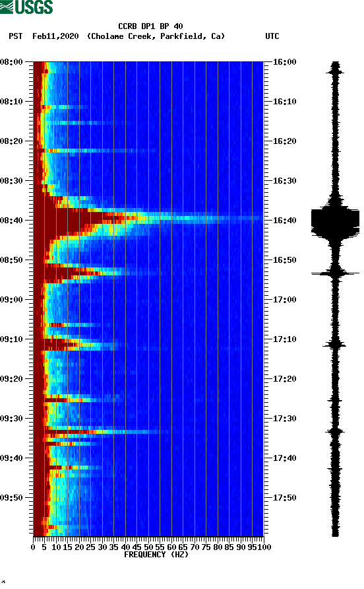
Task: Click the 08:10 PST time label
Action: 12,102
